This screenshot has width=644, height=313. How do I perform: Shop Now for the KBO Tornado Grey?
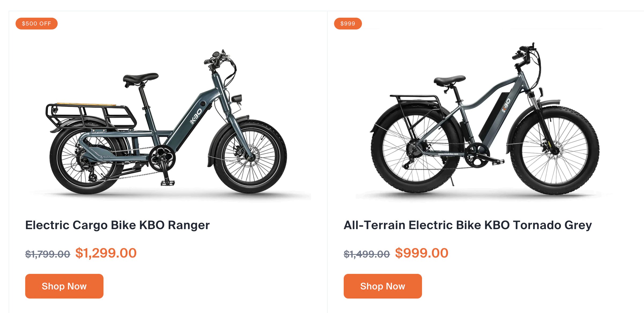[383, 286]
